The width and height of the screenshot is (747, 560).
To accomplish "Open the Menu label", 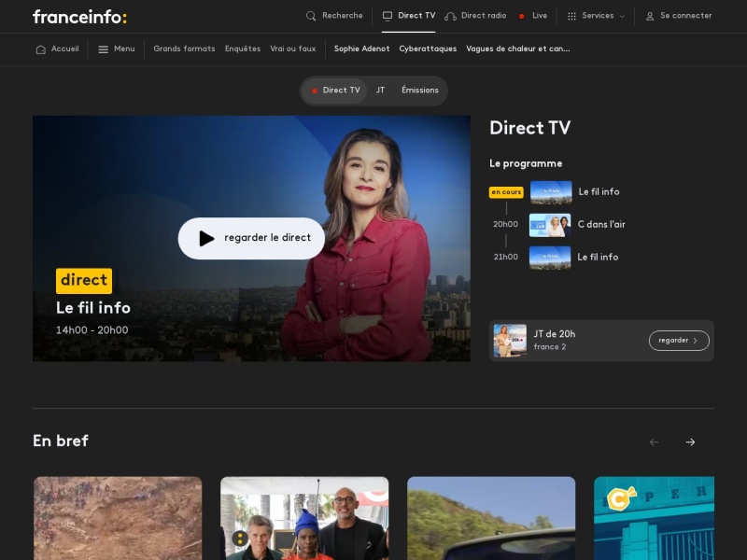I will 124,49.
